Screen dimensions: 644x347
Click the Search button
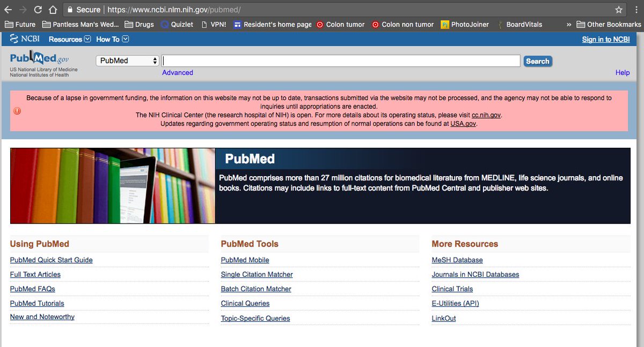pyautogui.click(x=538, y=61)
